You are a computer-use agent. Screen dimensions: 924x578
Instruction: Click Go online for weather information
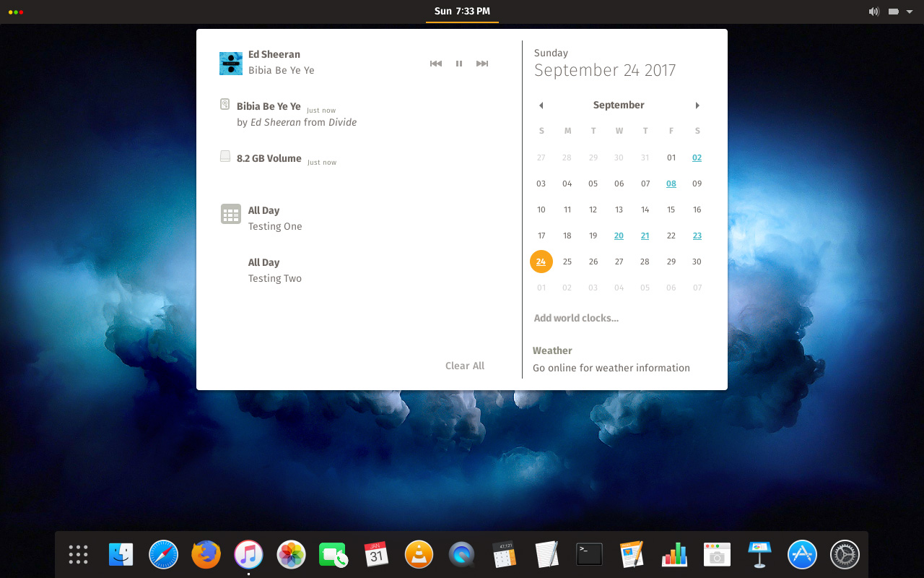click(x=611, y=368)
